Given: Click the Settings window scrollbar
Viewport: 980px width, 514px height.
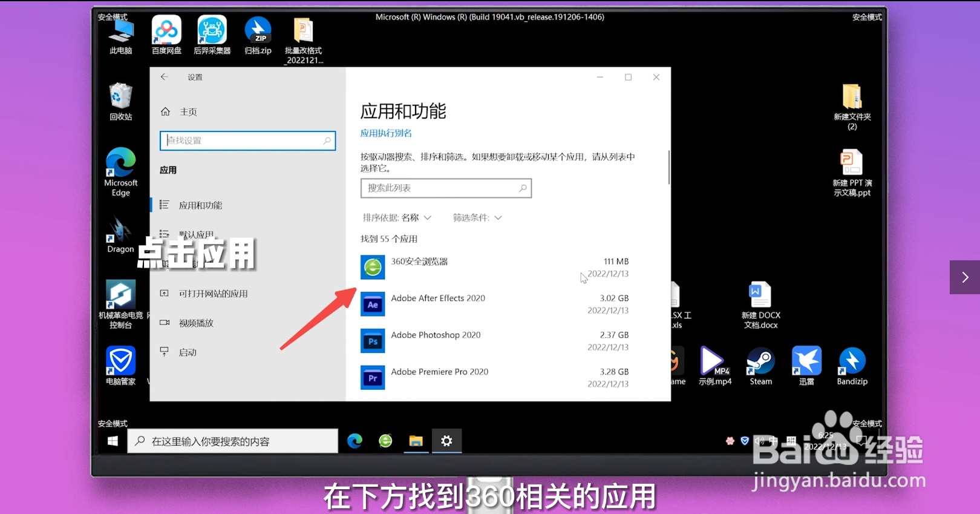Looking at the screenshot, I should tap(668, 167).
